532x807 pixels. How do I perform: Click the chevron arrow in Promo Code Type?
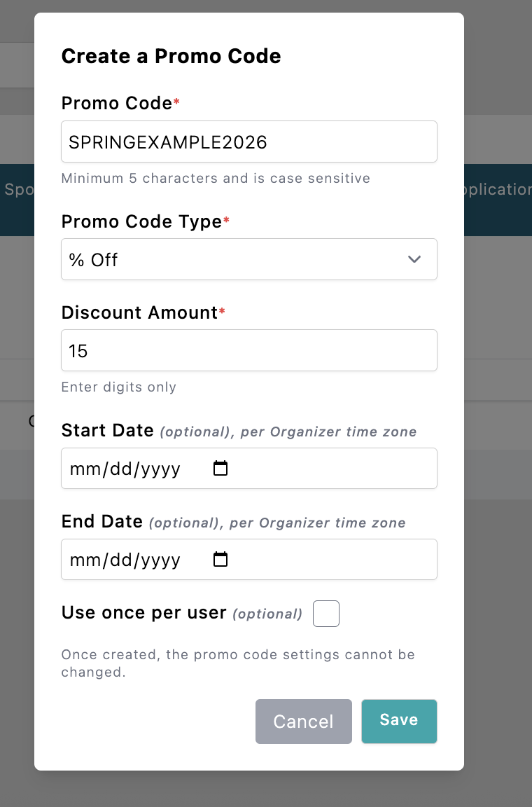pos(414,259)
